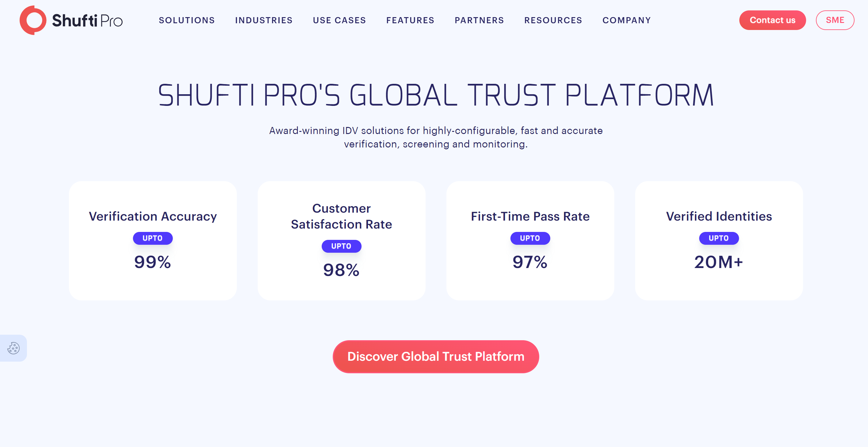Open the SOLUTIONS navigation menu
Screen dimensions: 868x447
[187, 20]
